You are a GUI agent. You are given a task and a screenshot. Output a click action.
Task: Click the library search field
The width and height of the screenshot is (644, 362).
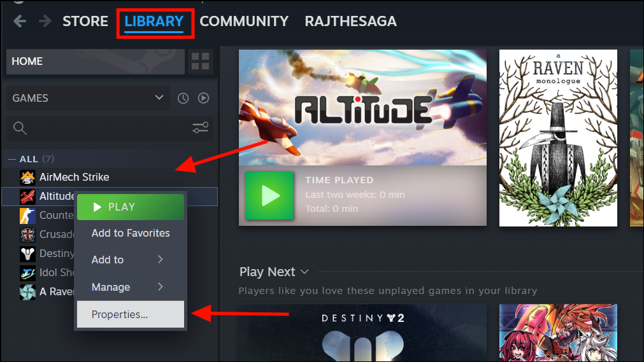97,128
